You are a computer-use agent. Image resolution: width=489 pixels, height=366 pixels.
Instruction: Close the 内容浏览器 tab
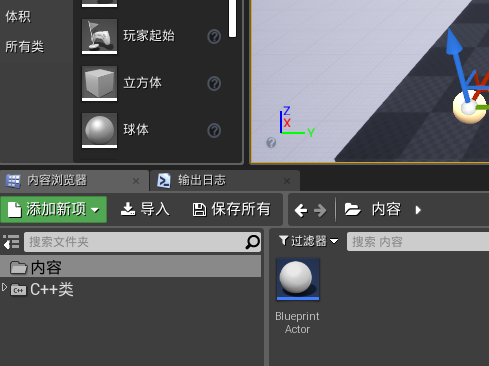136,181
